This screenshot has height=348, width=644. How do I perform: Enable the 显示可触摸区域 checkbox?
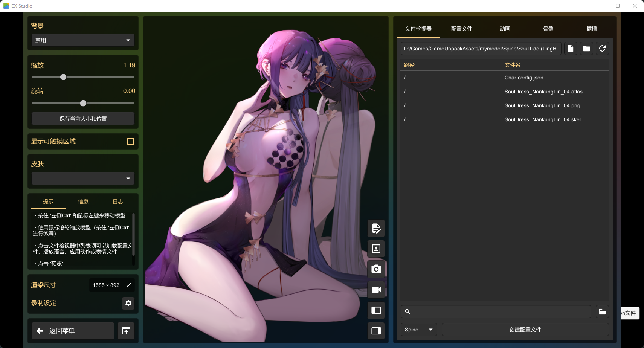tap(131, 142)
